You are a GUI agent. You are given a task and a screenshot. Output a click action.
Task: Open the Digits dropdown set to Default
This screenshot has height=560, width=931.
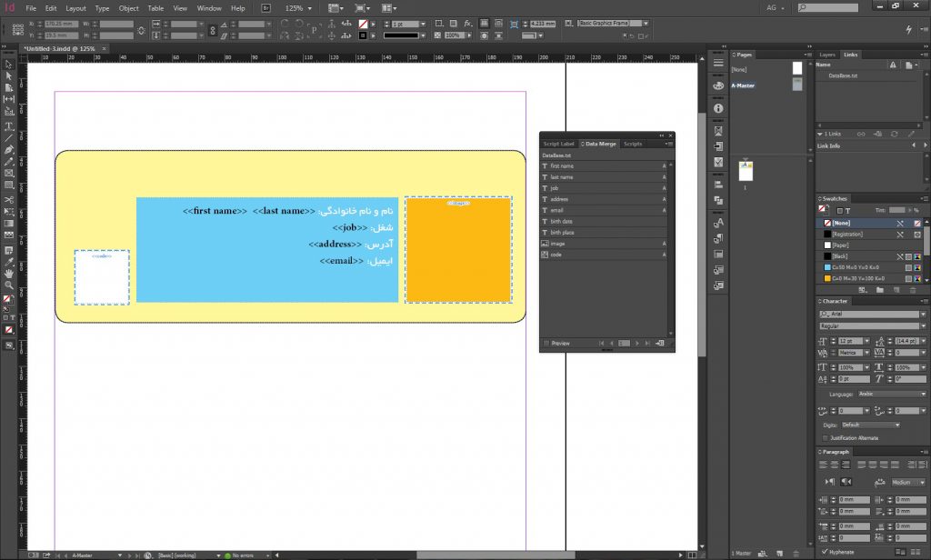coord(897,425)
